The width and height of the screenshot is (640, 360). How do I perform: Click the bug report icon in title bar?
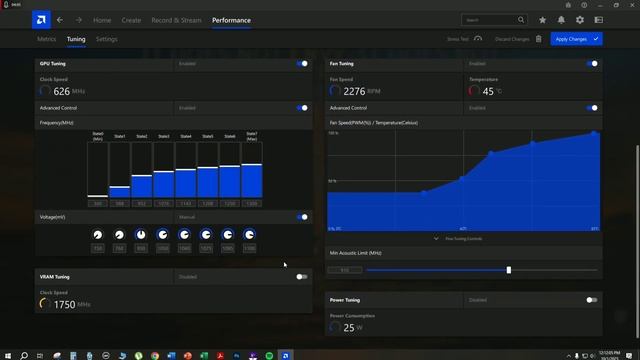[x=568, y=5]
